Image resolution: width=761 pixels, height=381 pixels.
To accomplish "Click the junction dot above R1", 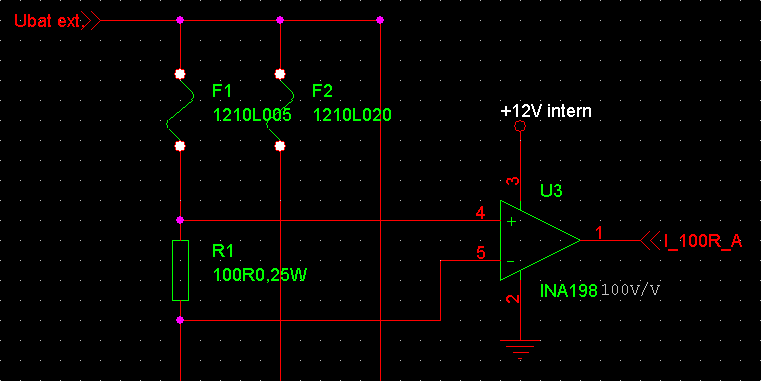I will tap(180, 220).
